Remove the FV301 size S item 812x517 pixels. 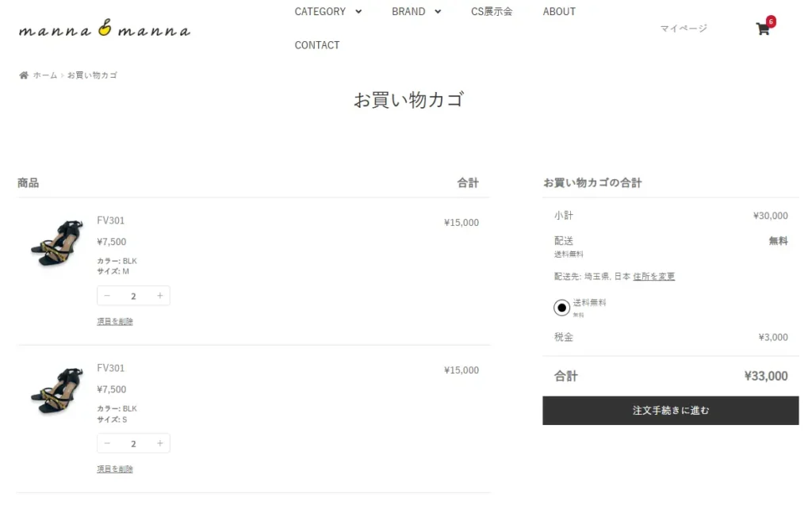point(115,469)
